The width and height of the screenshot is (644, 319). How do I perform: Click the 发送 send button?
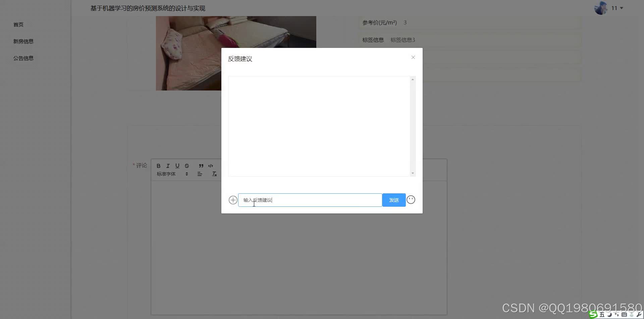click(393, 200)
